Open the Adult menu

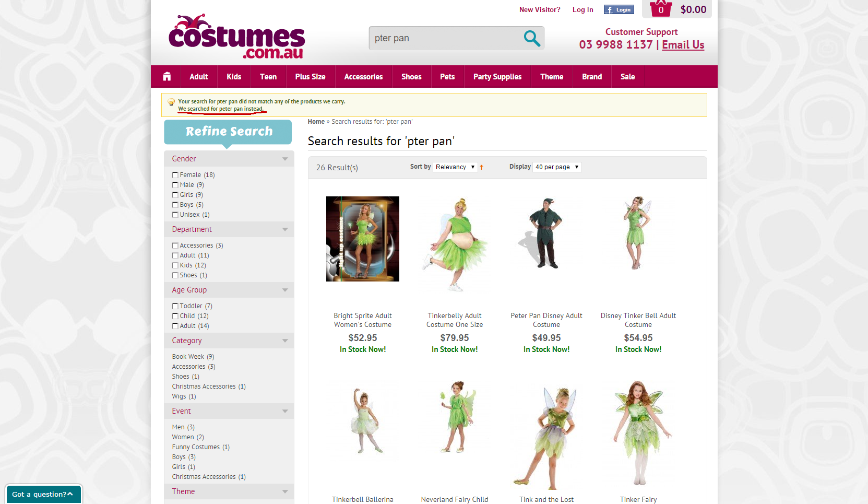(199, 77)
